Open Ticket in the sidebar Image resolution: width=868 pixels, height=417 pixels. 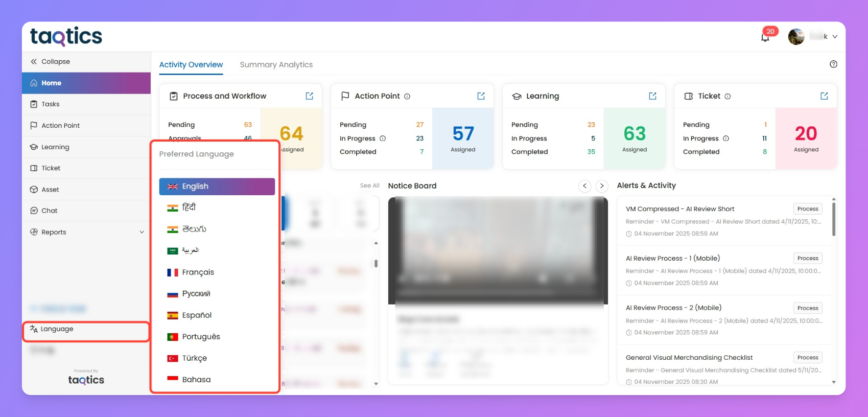pos(86,168)
